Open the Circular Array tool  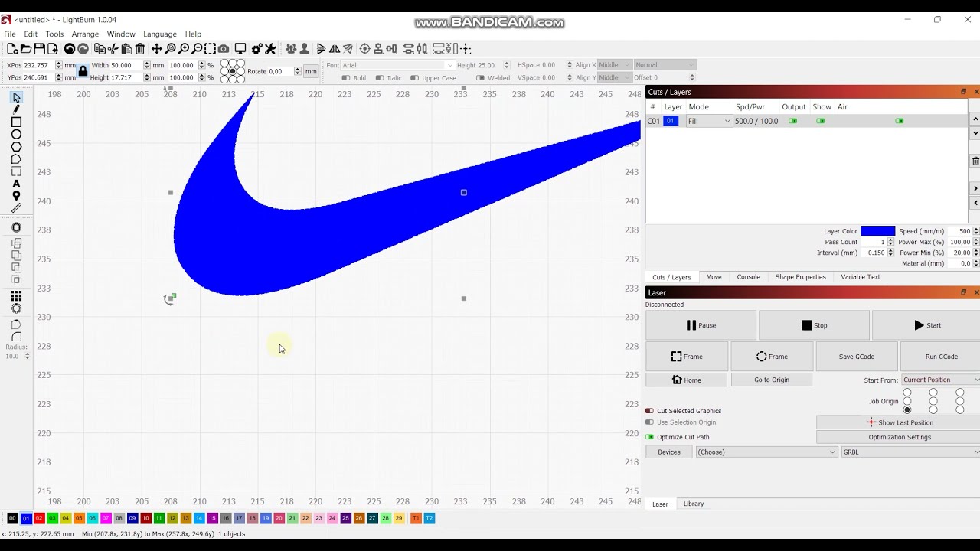click(16, 308)
